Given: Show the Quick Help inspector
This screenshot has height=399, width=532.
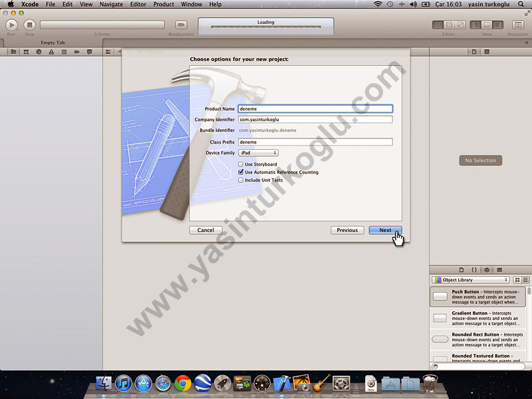Looking at the screenshot, I should [x=487, y=52].
